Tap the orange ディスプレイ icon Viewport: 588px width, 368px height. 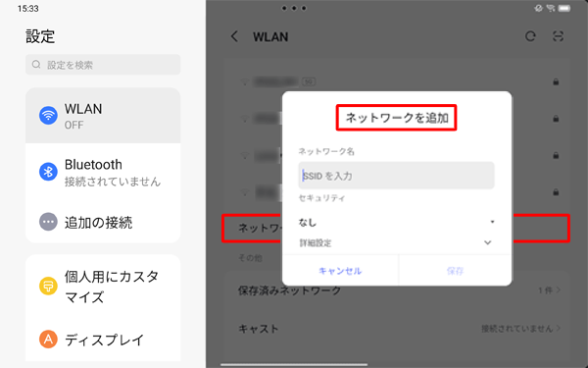click(48, 340)
